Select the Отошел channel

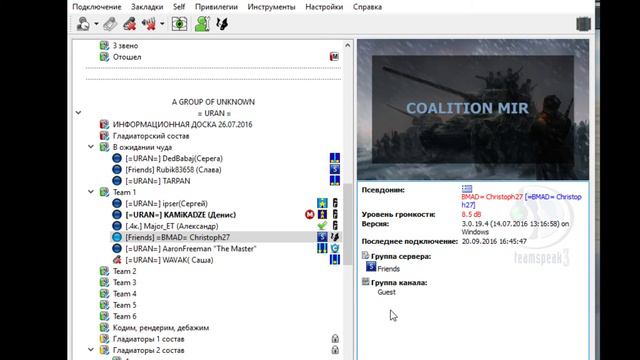coord(127,57)
